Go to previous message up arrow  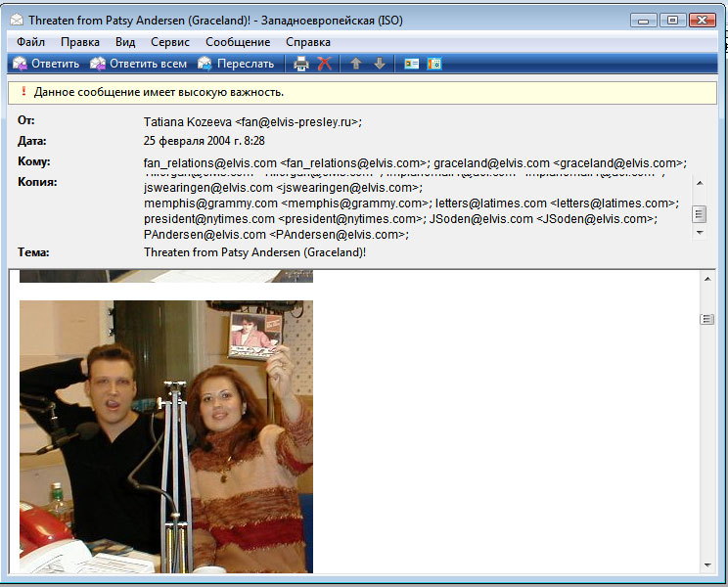(356, 64)
